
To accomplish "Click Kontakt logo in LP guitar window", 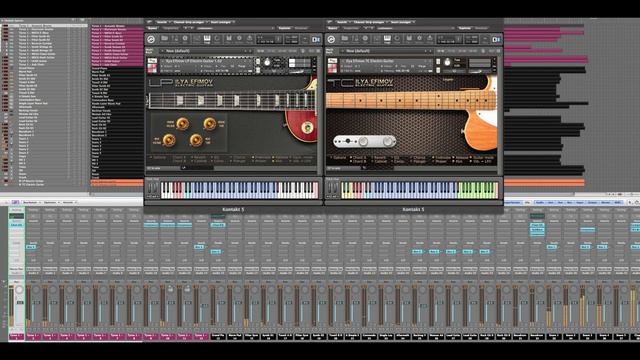I will pos(151,39).
